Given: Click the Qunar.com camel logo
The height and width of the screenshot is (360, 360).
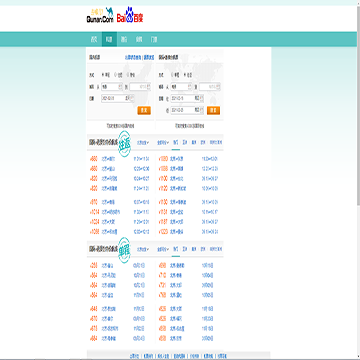Looking at the screenshot, I should tap(100, 15).
